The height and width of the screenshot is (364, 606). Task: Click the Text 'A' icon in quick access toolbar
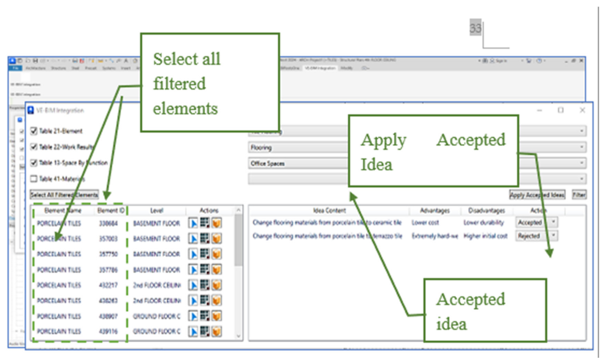(126, 61)
